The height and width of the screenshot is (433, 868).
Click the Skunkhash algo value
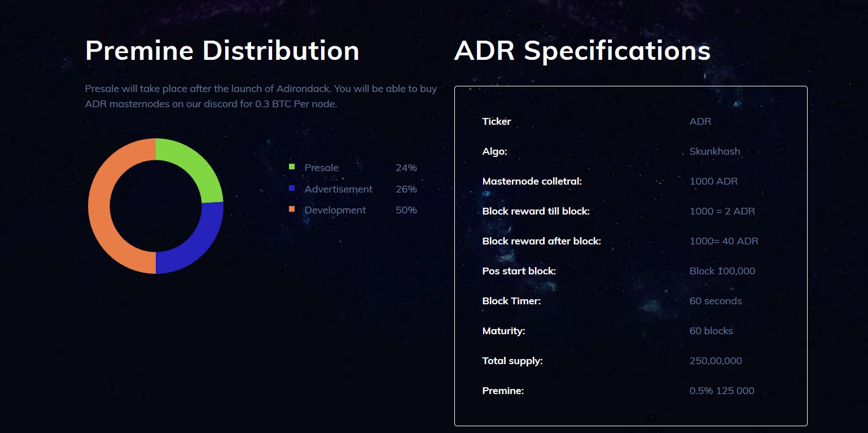tap(715, 151)
